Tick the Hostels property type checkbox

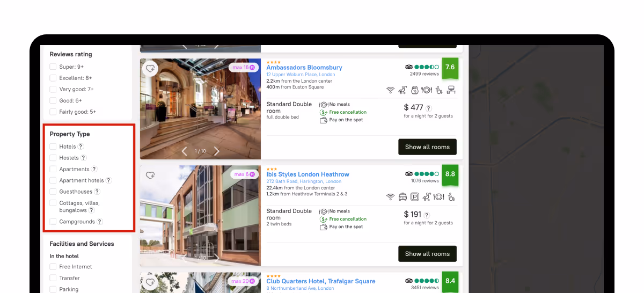(x=53, y=158)
